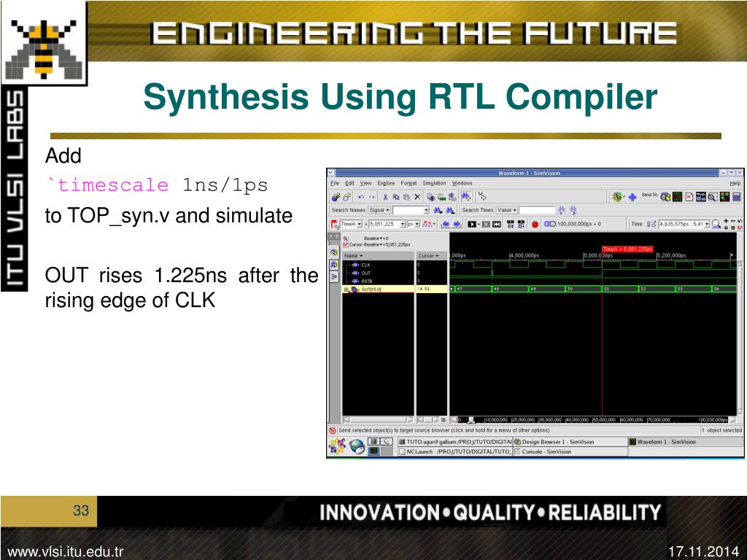
Task: Jump to next edge blue arrow
Action: [x=457, y=224]
